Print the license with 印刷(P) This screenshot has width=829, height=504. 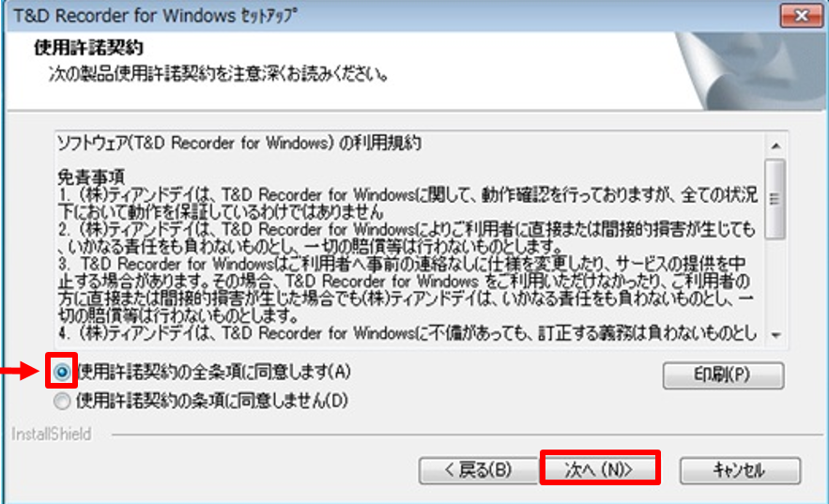[723, 375]
